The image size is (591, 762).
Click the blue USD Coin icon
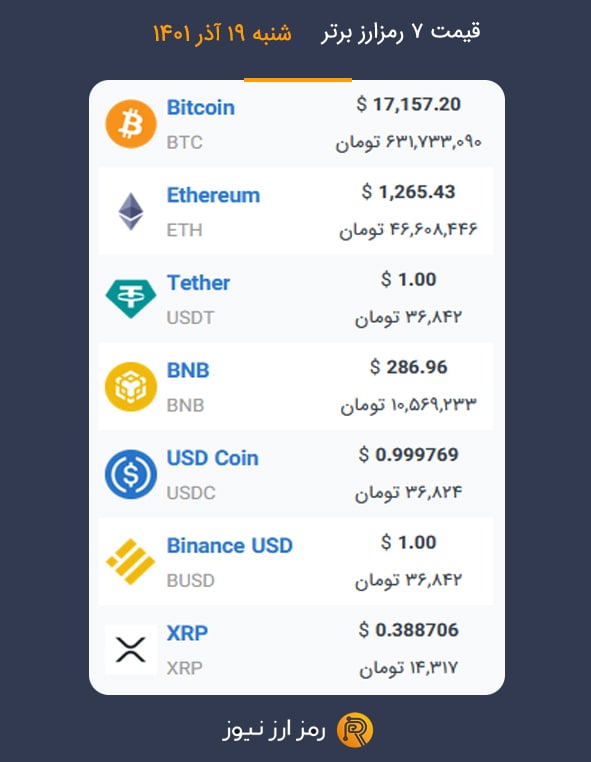click(x=131, y=474)
